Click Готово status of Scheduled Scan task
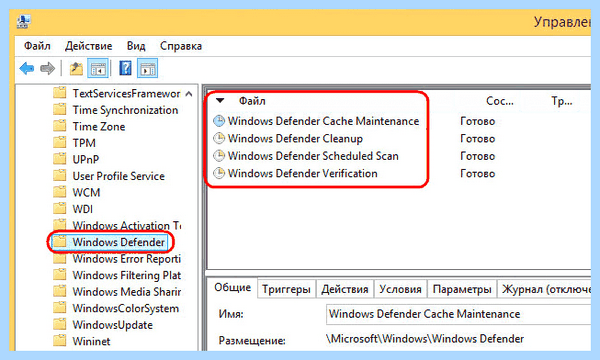 tap(478, 156)
